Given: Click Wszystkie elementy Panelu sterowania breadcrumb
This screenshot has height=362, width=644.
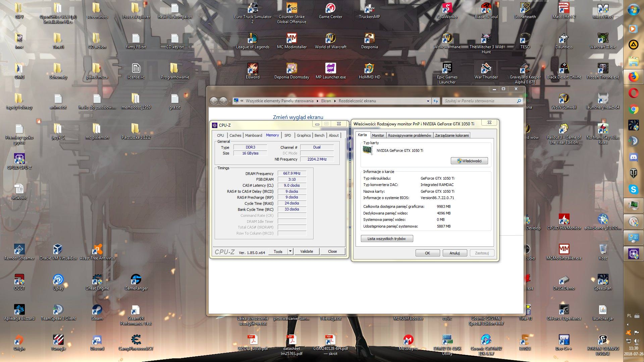Looking at the screenshot, I should click(x=279, y=101).
